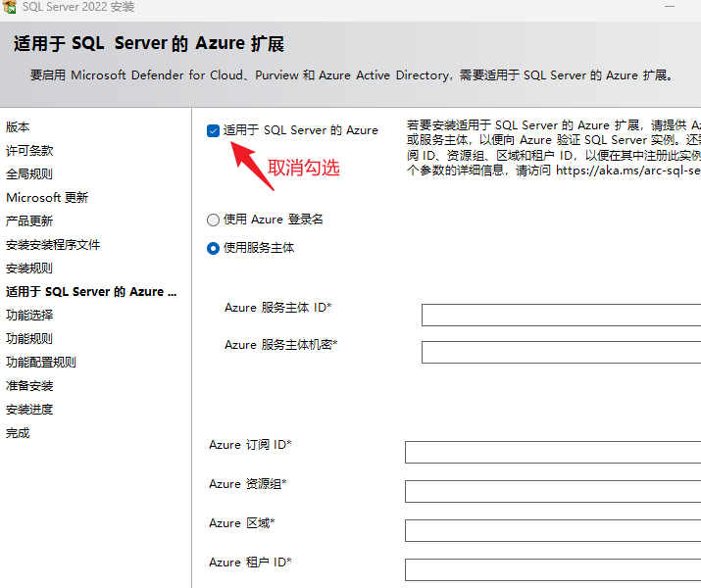Image resolution: width=701 pixels, height=588 pixels.
Task: Select the 功能配置规则 step
Action: click(41, 363)
